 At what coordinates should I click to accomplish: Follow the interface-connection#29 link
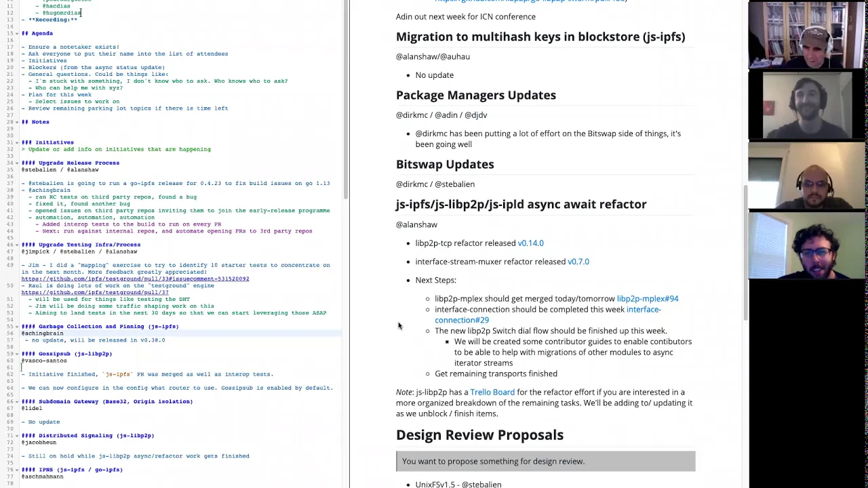(x=547, y=314)
